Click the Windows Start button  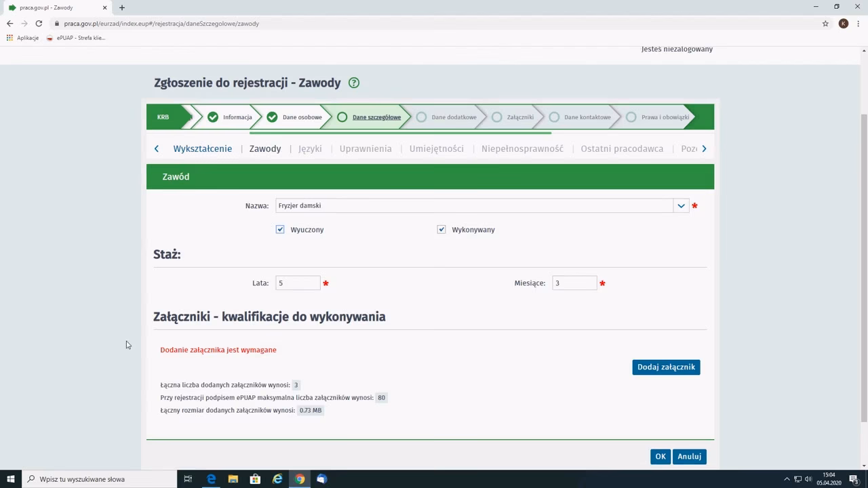pos(10,479)
